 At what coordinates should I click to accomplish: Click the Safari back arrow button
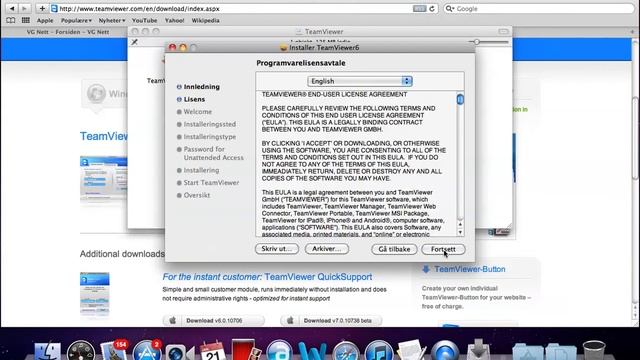[x=12, y=8]
